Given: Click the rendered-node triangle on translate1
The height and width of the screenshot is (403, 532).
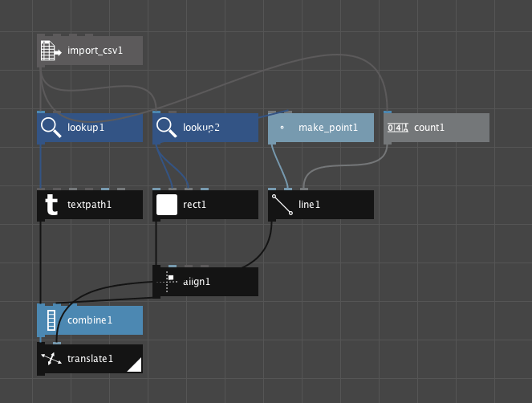Looking at the screenshot, I should click(135, 365).
